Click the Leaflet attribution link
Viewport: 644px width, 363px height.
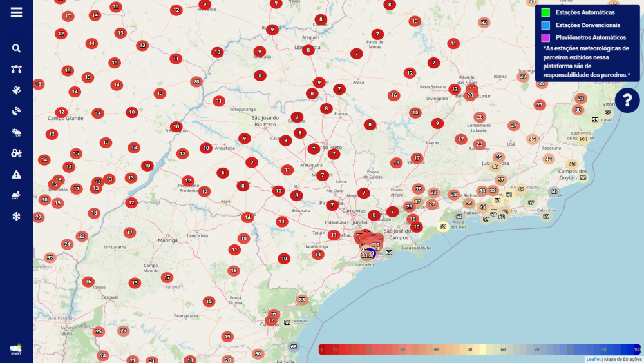point(592,359)
